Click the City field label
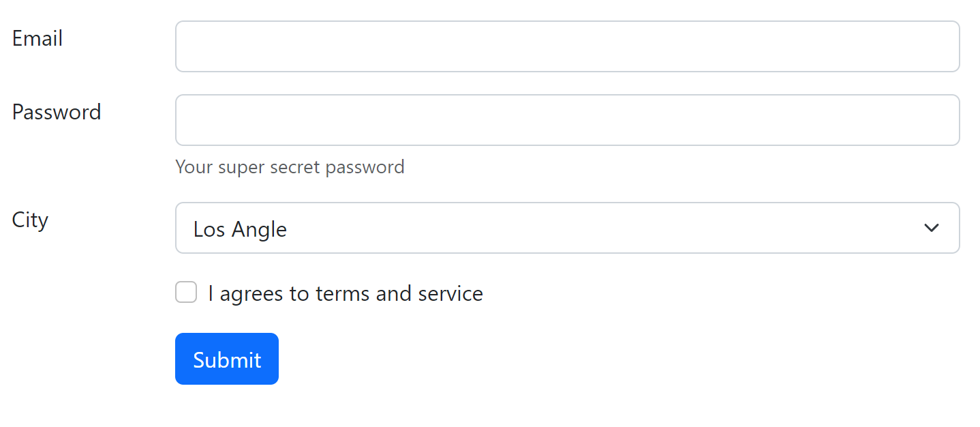The height and width of the screenshot is (427, 980). [30, 220]
